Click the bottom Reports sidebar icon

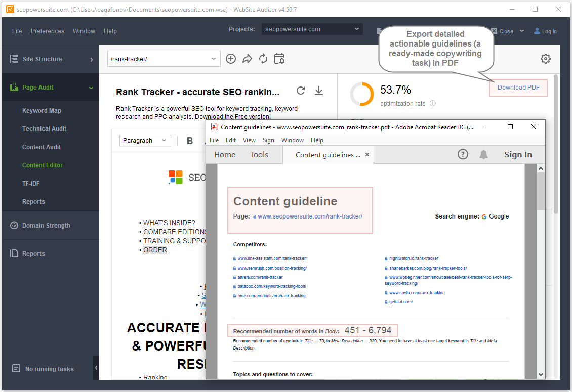point(14,253)
